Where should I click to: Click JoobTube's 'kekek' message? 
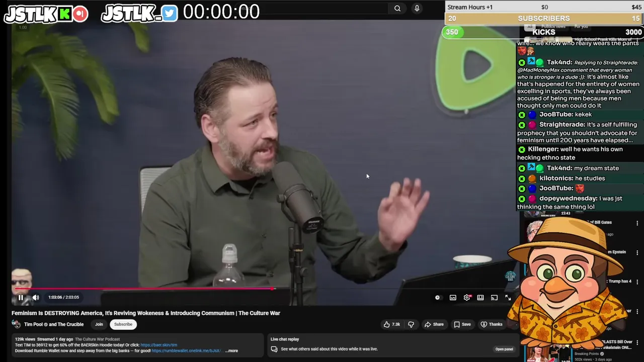click(x=583, y=115)
